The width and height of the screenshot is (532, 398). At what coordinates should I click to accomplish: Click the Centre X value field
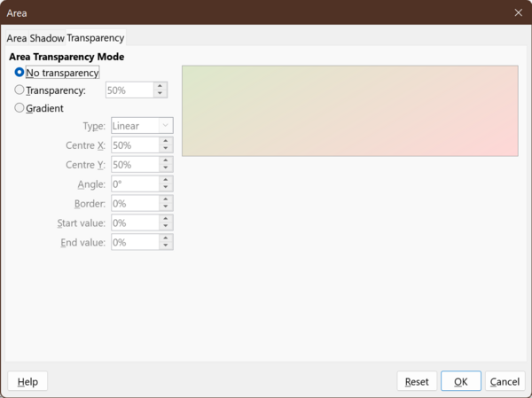[134, 145]
